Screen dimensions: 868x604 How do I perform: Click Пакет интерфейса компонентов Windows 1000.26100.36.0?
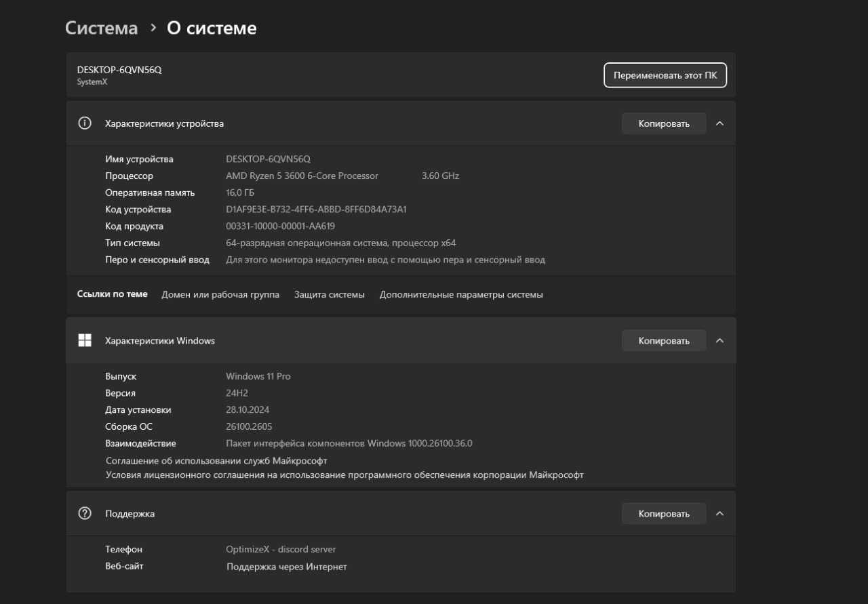pyautogui.click(x=349, y=443)
